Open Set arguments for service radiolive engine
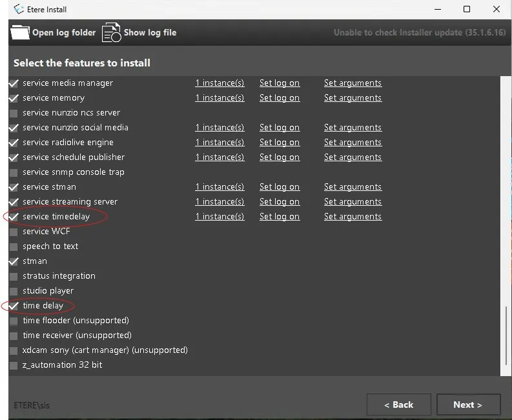The width and height of the screenshot is (512, 420). 353,143
